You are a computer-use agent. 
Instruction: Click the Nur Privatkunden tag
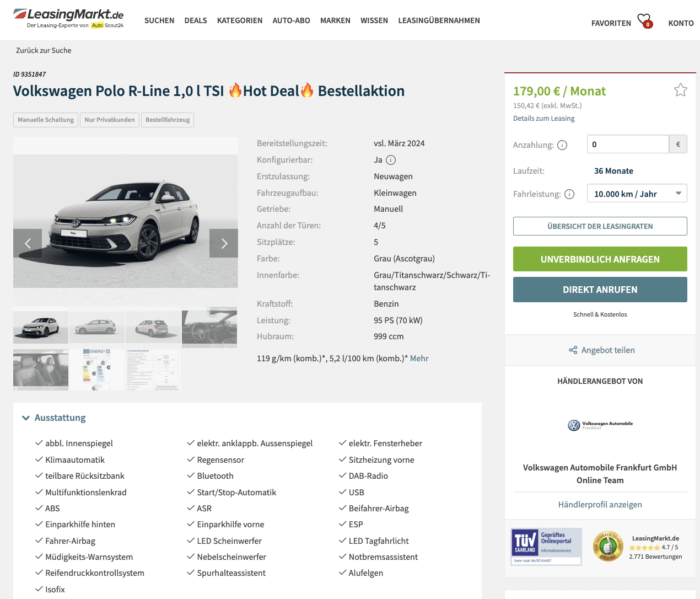click(x=110, y=120)
